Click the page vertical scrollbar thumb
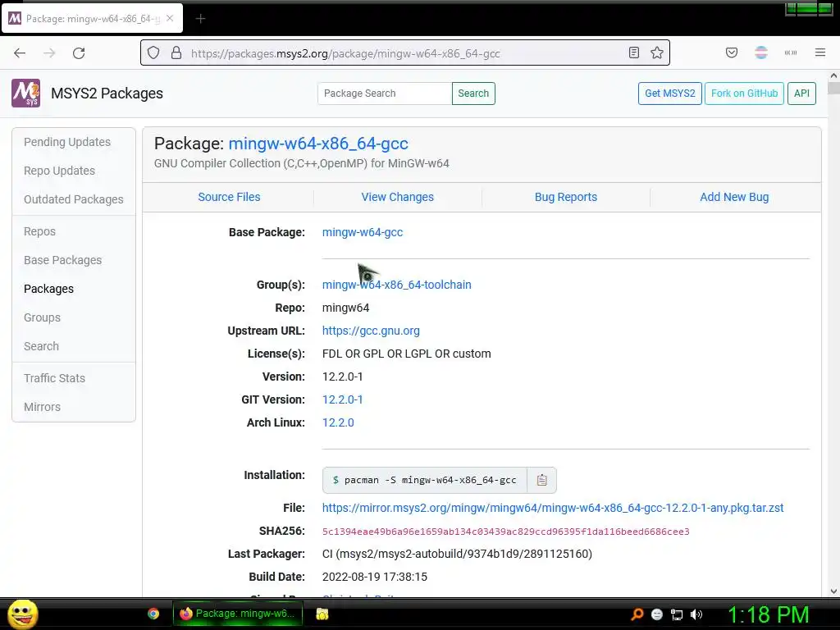The width and height of the screenshot is (840, 630). [x=833, y=88]
